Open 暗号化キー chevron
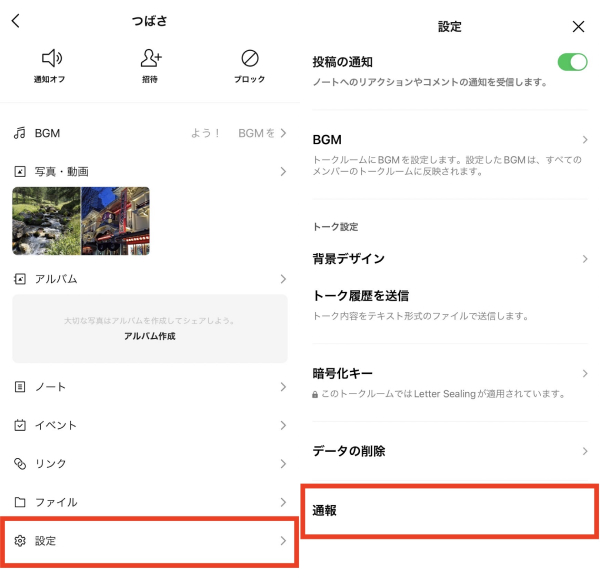This screenshot has height=578, width=600. coord(585,373)
